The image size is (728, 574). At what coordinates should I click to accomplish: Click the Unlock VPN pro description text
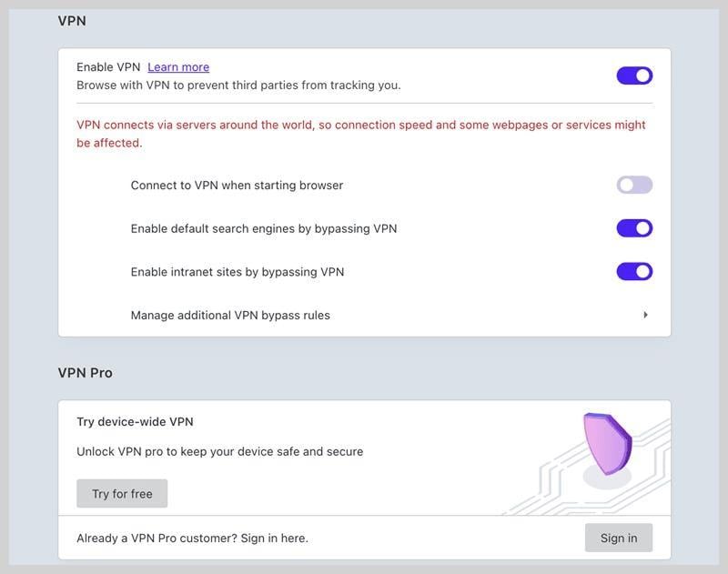click(x=219, y=452)
